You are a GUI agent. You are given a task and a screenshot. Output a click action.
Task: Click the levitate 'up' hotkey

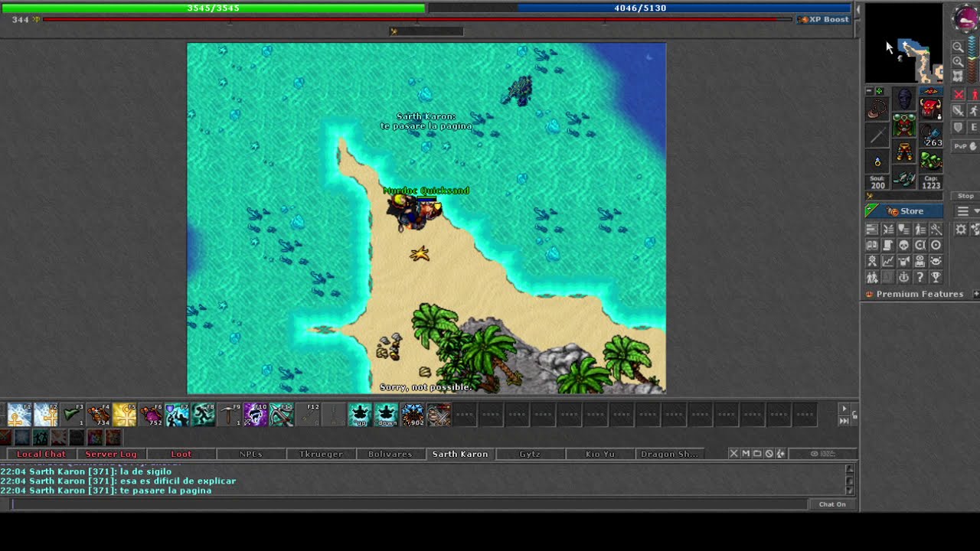[360, 414]
